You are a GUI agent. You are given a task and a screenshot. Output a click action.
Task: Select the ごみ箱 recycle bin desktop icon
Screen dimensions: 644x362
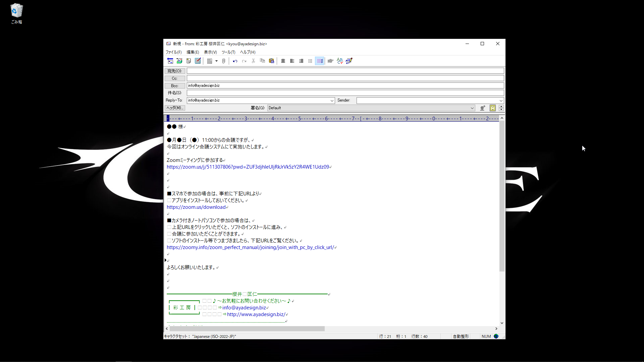16,14
